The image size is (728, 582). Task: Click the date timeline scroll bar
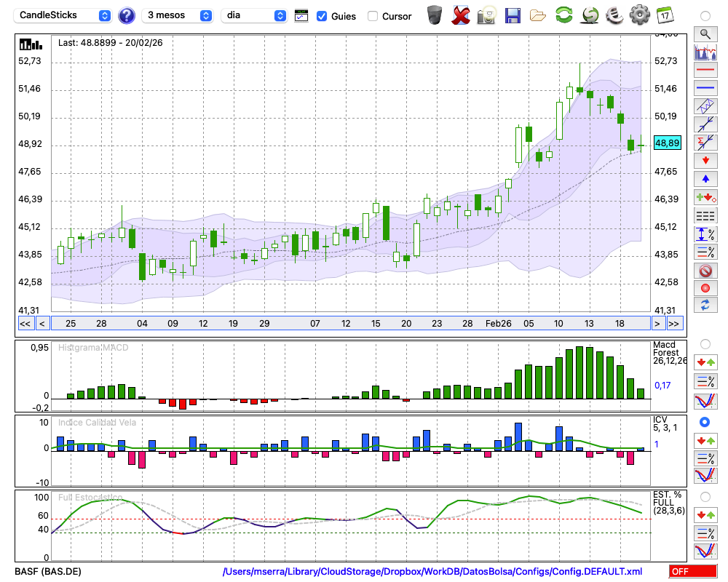pyautogui.click(x=349, y=323)
